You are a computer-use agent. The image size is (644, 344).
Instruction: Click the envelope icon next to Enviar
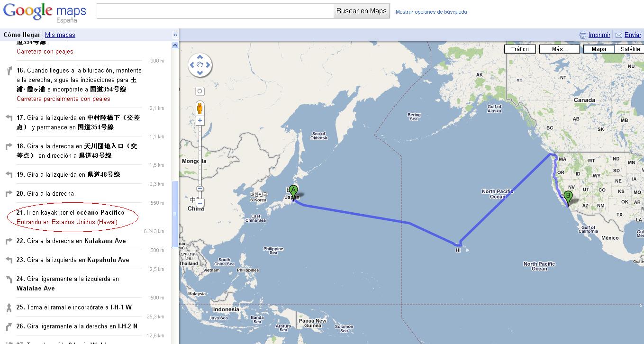tap(619, 35)
